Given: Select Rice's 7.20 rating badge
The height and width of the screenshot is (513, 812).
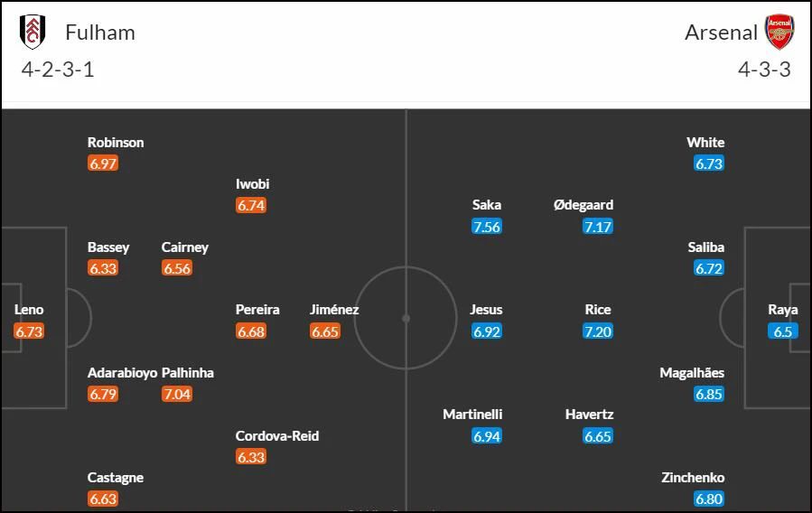Looking at the screenshot, I should (x=598, y=331).
